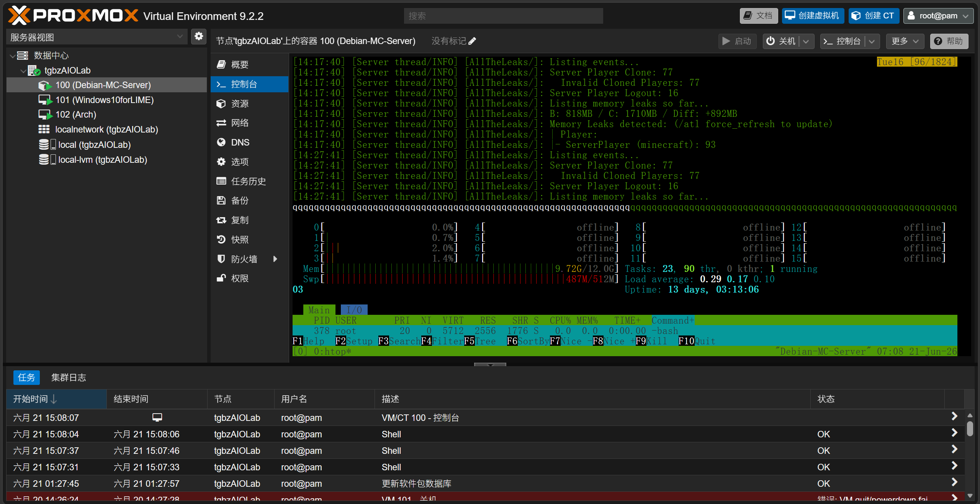The width and height of the screenshot is (980, 504).
Task: Open the root@pam user menu
Action: tap(938, 16)
